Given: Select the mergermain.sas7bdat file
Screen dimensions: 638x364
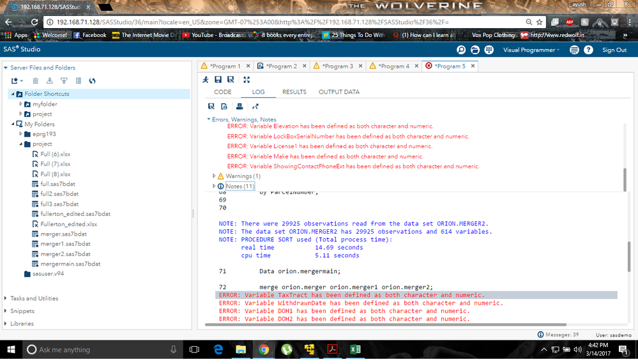Looking at the screenshot, I should point(70,264).
